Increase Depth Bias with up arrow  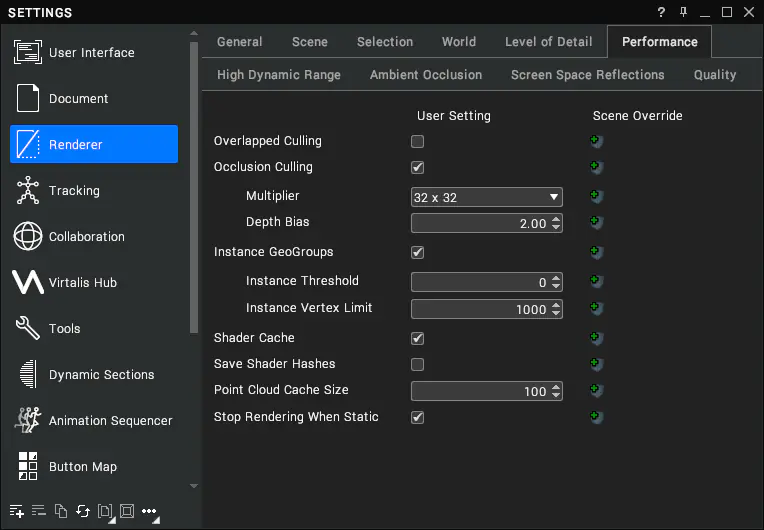click(x=556, y=219)
